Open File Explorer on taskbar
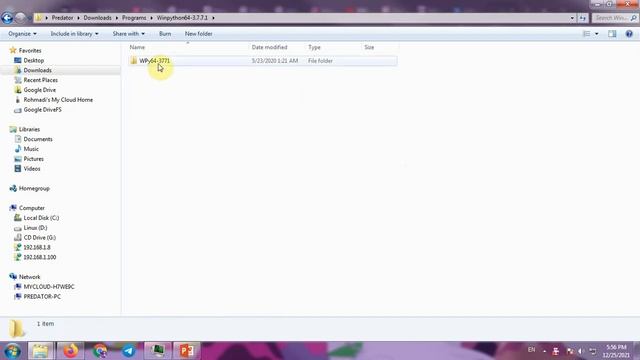This screenshot has width=640, height=360. tap(40, 351)
